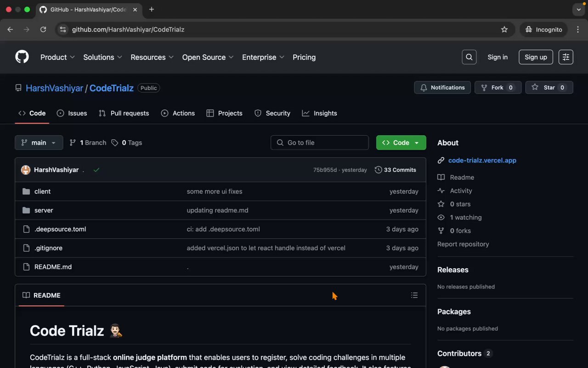Click the README.md file icon
Viewport: 588px width, 368px height.
[26, 267]
